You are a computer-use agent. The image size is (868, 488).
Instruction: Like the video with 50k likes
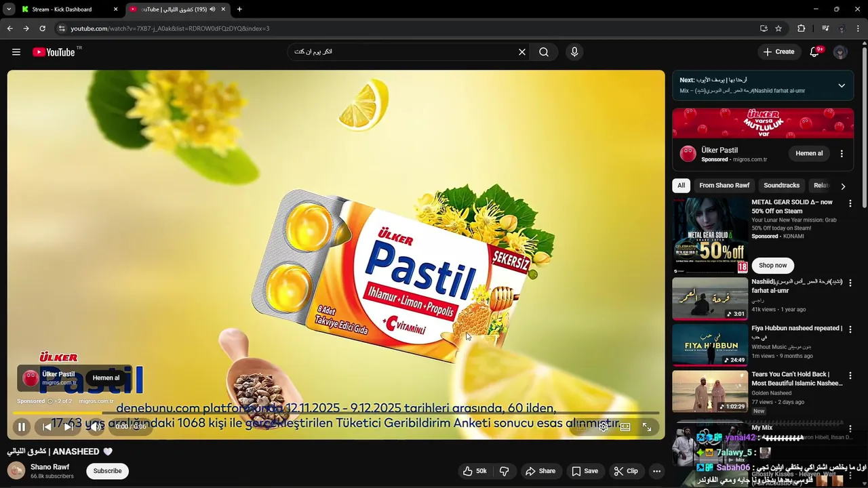(475, 471)
